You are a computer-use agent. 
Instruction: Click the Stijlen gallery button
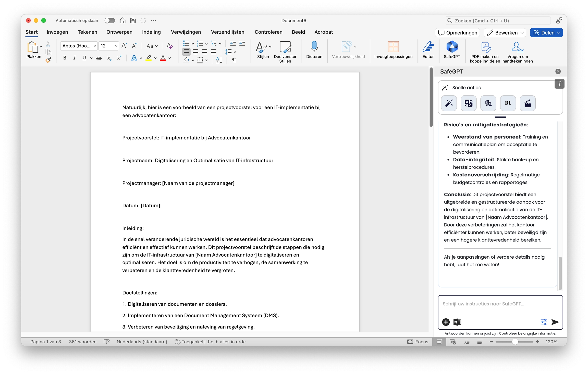coord(263,50)
